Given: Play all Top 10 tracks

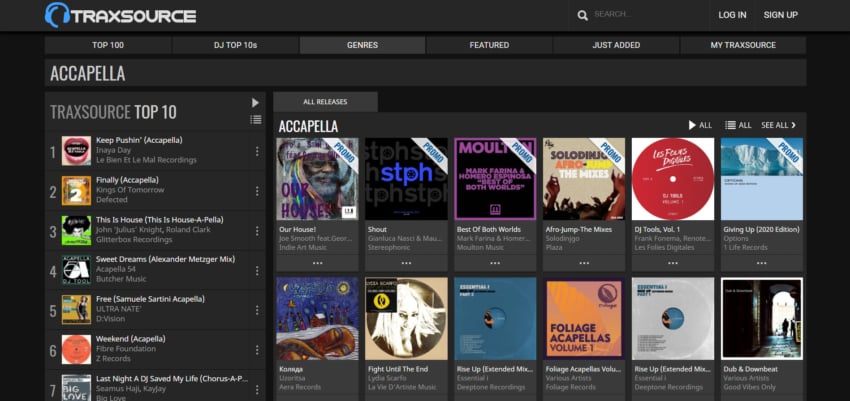Looking at the screenshot, I should (x=255, y=102).
